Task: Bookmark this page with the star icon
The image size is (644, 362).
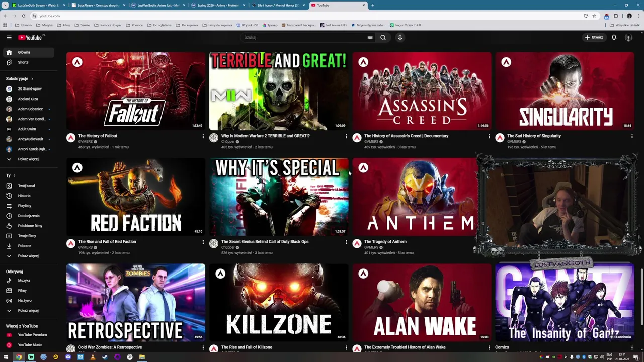Action: (x=594, y=16)
